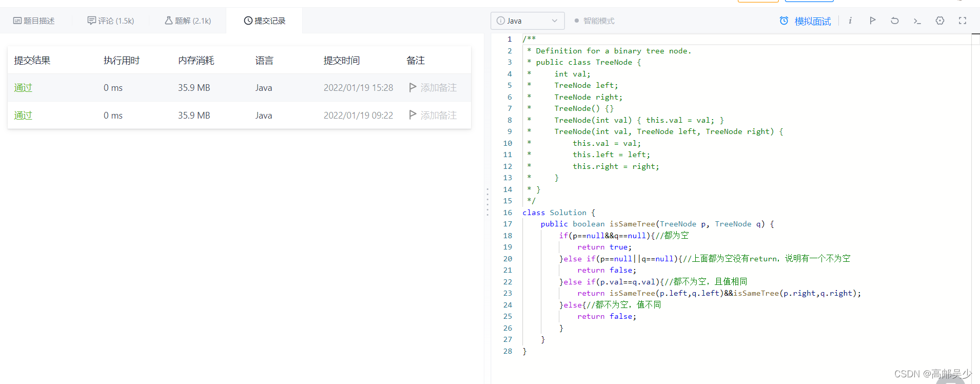980x384 pixels.
Task: Click the 执行用时 column header
Action: tap(122, 61)
